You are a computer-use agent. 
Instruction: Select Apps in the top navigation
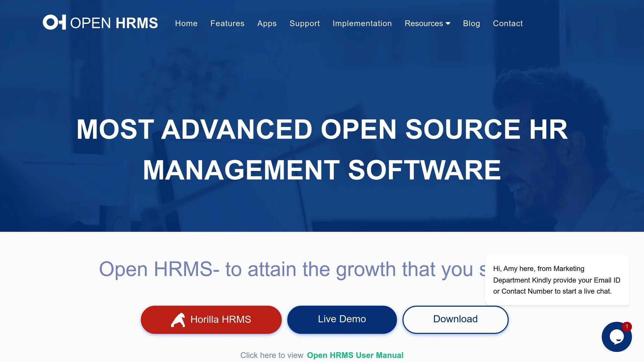(267, 23)
